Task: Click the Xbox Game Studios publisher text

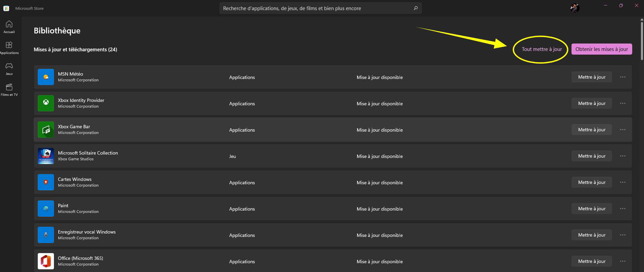Action: click(x=76, y=159)
